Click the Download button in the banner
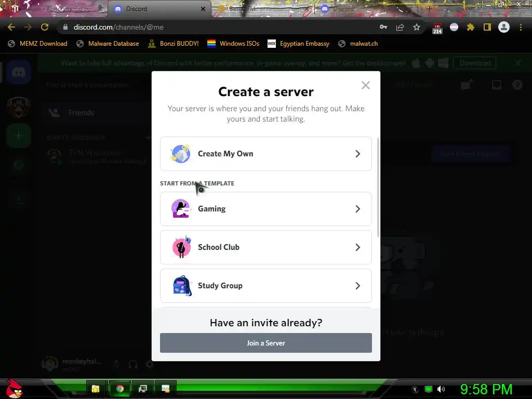The width and height of the screenshot is (532, 399). (475, 63)
